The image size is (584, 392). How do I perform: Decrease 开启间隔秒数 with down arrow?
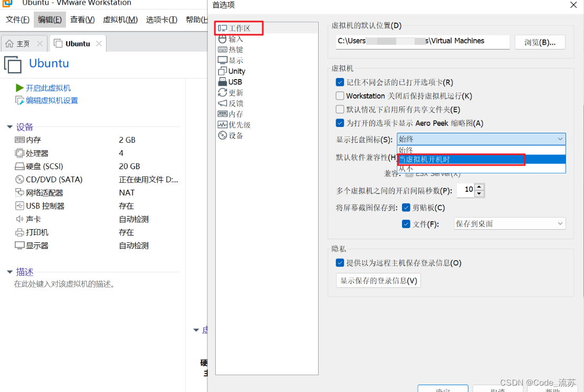click(x=480, y=194)
